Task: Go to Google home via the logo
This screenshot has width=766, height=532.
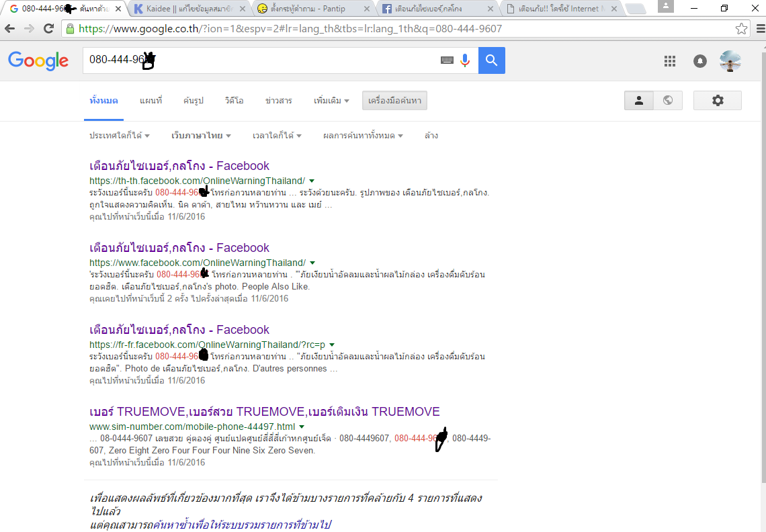Action: point(38,60)
